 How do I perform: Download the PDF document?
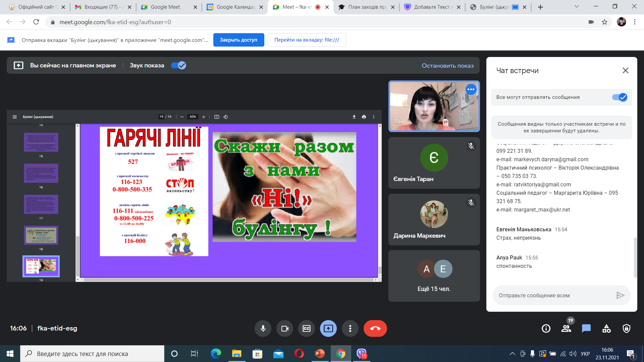pyautogui.click(x=354, y=117)
